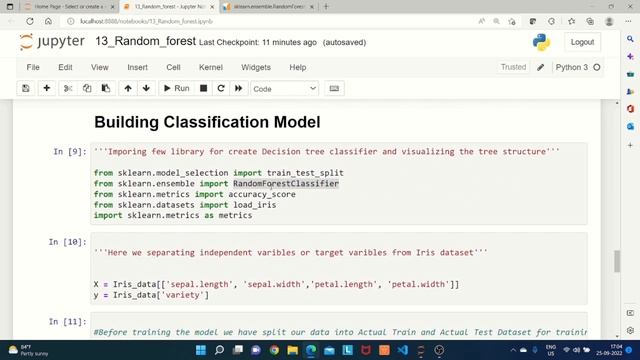Click the Logout button
The image size is (640, 360).
pos(582,42)
